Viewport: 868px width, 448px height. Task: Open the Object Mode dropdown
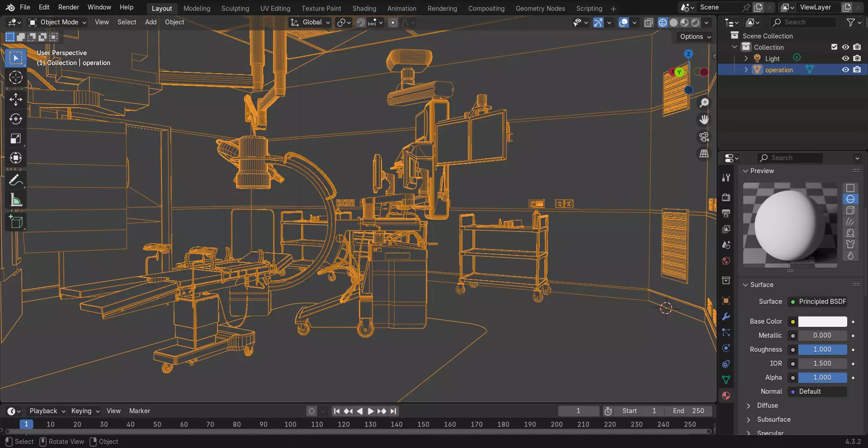click(57, 22)
